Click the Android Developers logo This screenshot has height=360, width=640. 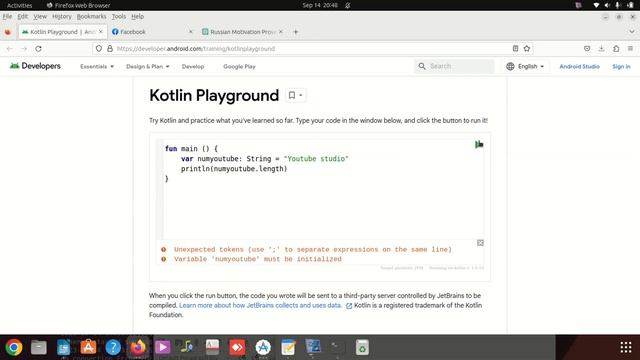[35, 66]
